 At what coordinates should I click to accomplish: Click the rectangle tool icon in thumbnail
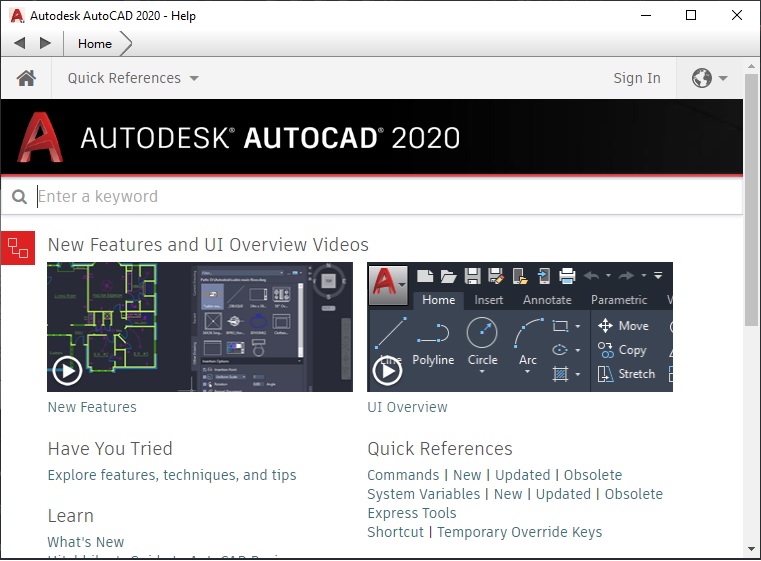click(x=560, y=326)
